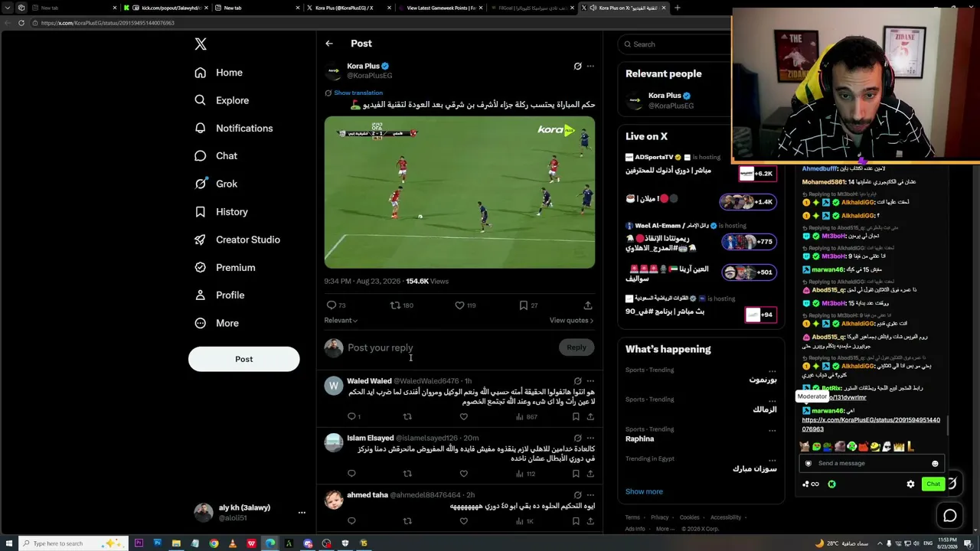980x551 pixels.
Task: Click reply icon on Waled Waled's comment
Action: point(354,417)
